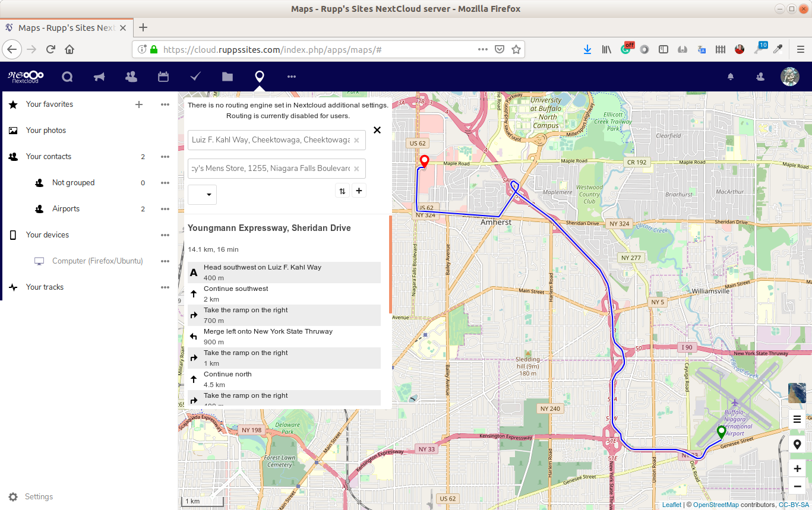Select the Maps browser tab

tap(66, 28)
